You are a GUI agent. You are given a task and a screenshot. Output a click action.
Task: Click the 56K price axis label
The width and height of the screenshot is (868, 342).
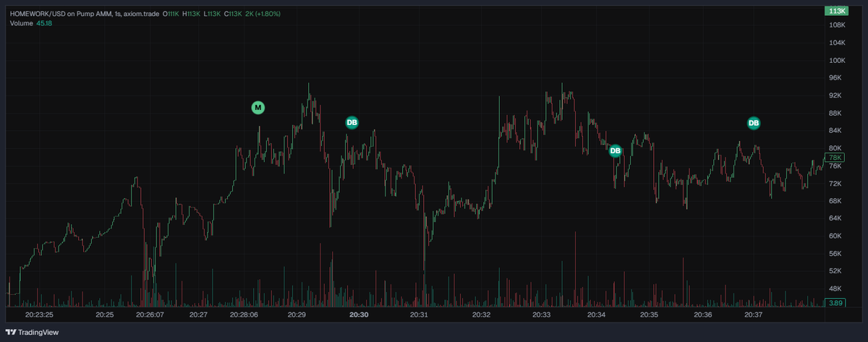837,253
